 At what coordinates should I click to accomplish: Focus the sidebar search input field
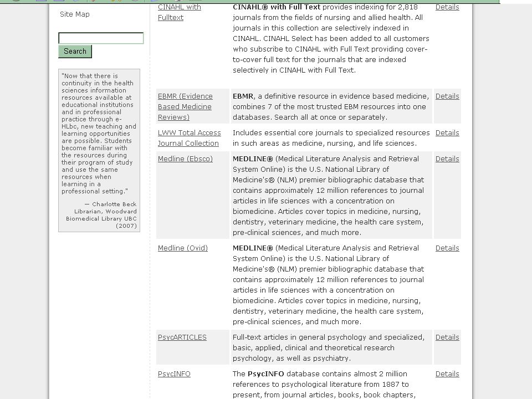[x=101, y=38]
